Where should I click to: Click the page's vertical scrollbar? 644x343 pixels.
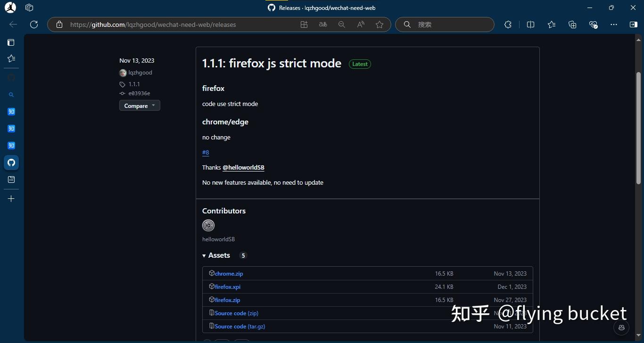638,127
